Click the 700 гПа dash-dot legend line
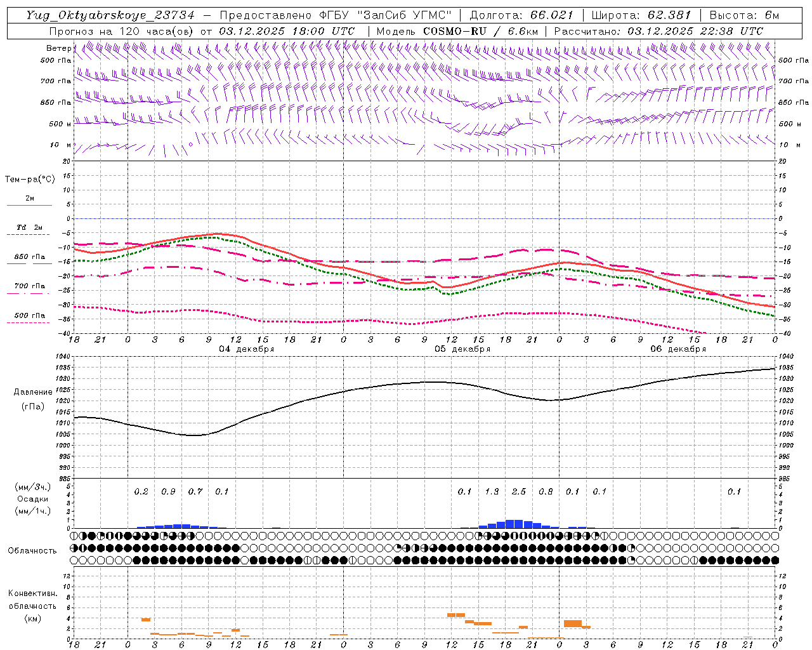Image resolution: width=812 pixels, height=650 pixels. (28, 293)
